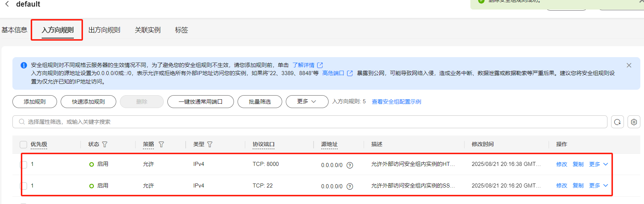
Task: Click the TCP: 22 port cell
Action: pyautogui.click(x=263, y=186)
